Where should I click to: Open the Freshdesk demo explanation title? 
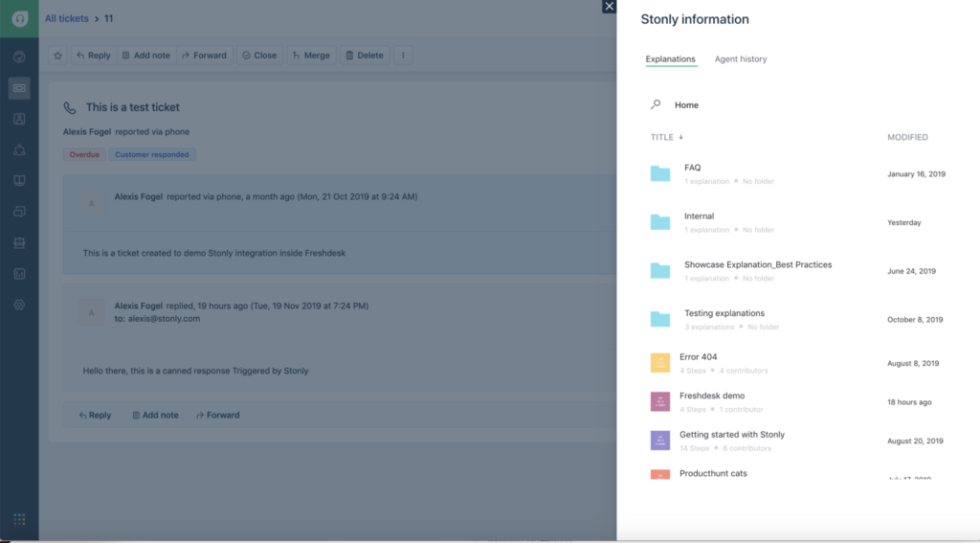(712, 396)
